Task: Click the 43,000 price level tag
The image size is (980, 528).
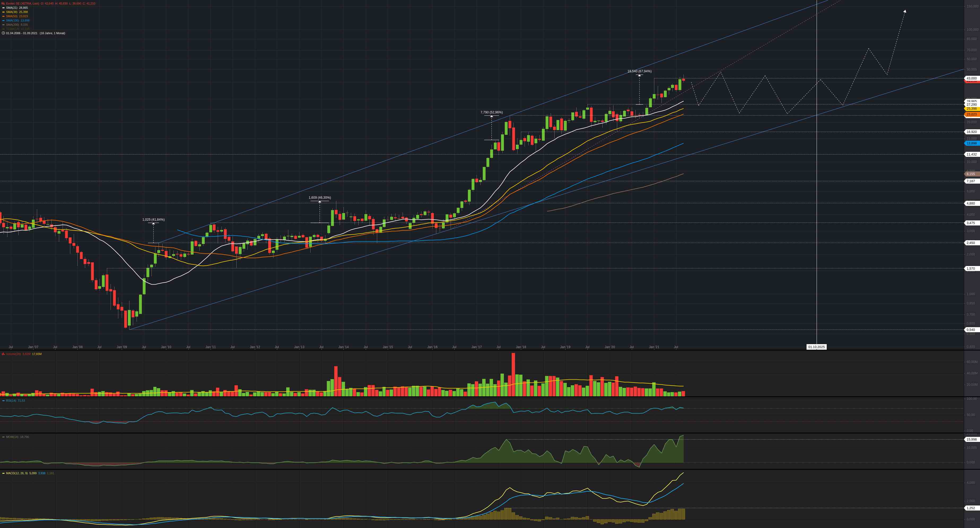Action: click(x=971, y=78)
